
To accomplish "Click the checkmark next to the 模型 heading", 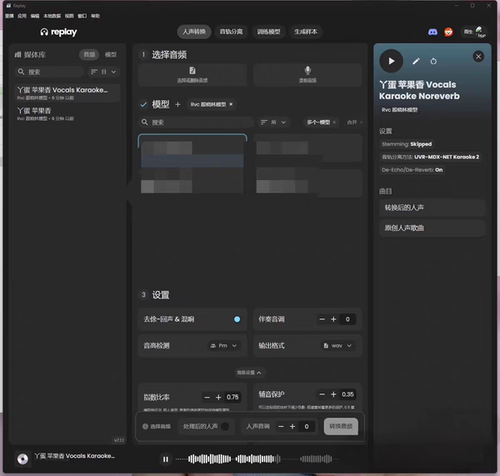I will click(x=144, y=104).
